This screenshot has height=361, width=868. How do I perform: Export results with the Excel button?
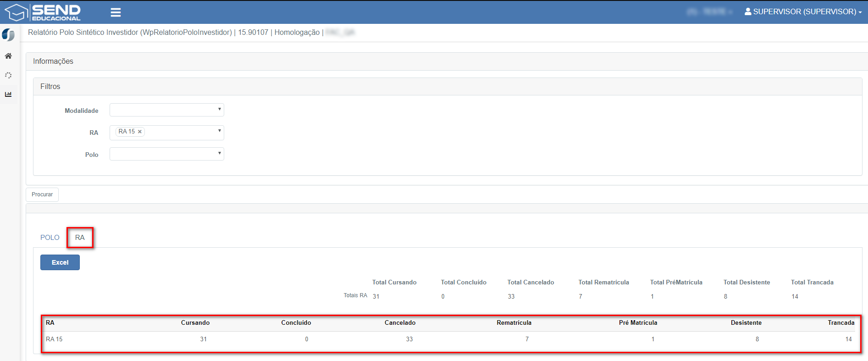[x=60, y=262]
